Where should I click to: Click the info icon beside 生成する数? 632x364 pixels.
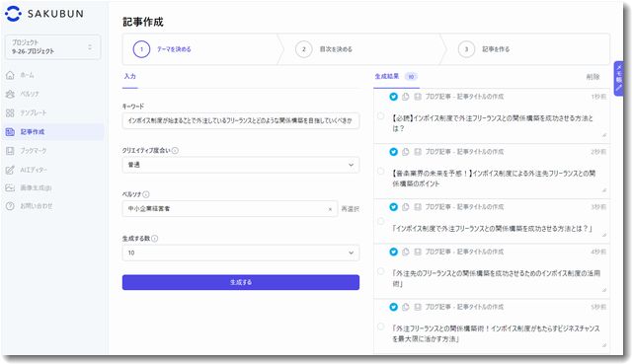[x=154, y=239]
